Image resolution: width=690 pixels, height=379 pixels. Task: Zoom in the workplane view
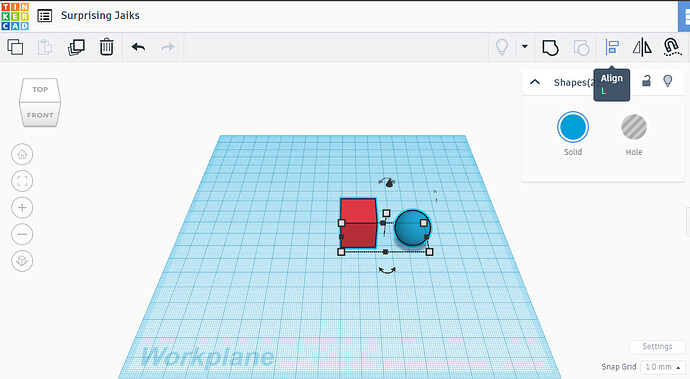22,208
